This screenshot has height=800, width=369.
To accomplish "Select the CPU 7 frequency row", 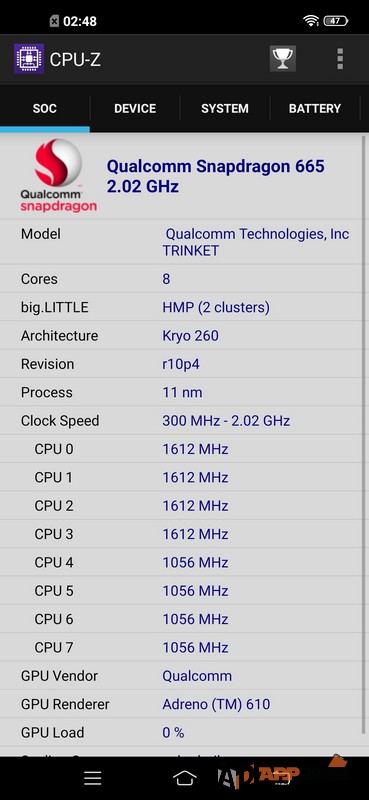I will coord(184,647).
